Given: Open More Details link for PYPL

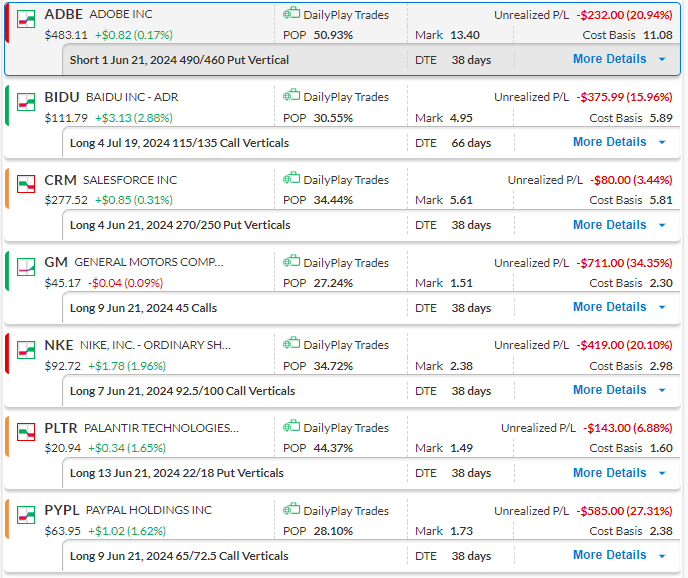Looking at the screenshot, I should click(609, 555).
